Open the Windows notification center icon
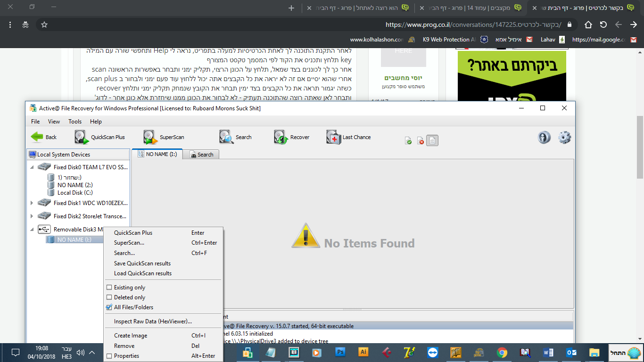 16,352
